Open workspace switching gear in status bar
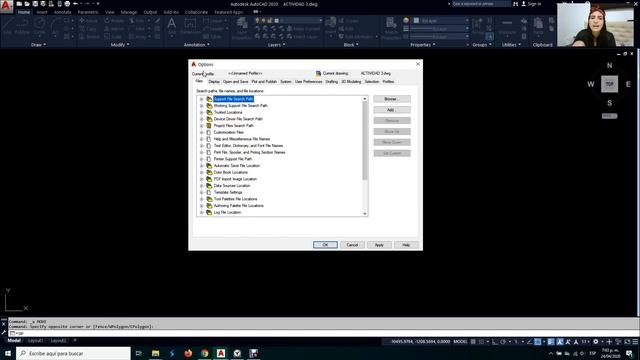640x360 pixels. [x=596, y=342]
